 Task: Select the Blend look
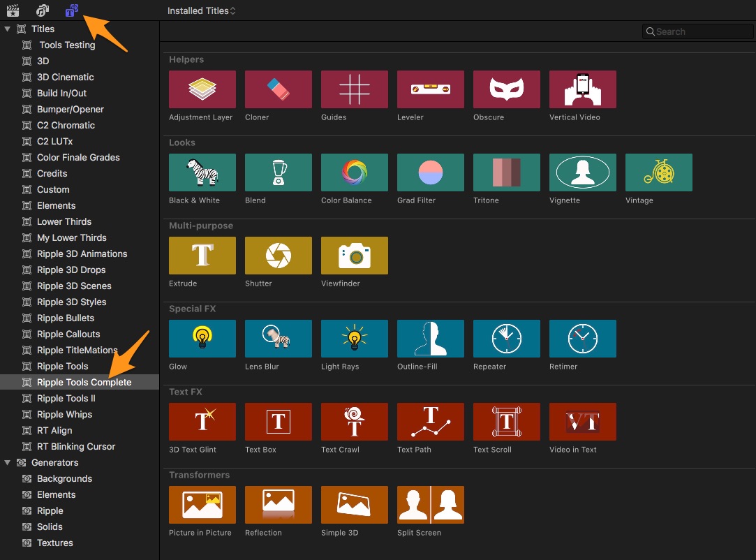pos(279,172)
